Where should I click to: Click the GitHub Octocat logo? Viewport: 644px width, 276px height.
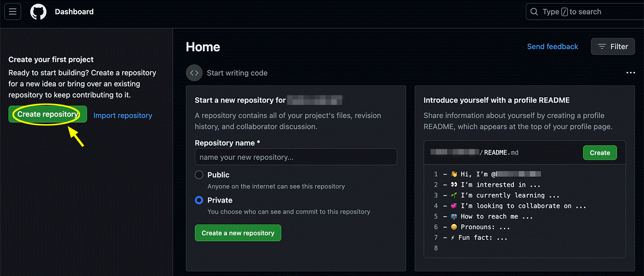click(x=39, y=11)
